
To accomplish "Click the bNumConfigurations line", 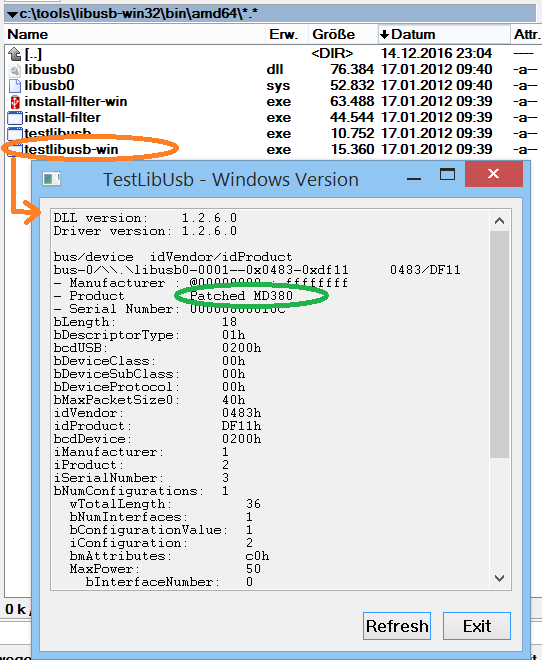I will pyautogui.click(x=141, y=491).
